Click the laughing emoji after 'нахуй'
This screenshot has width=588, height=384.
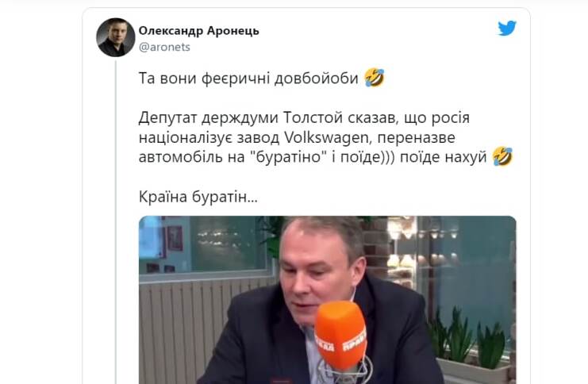503,156
